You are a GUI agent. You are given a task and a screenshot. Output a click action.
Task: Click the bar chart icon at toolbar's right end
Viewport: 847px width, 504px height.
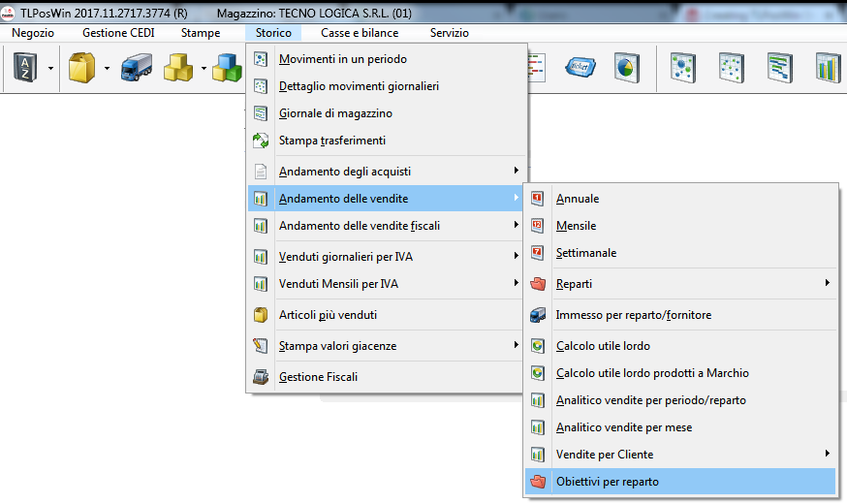click(827, 68)
